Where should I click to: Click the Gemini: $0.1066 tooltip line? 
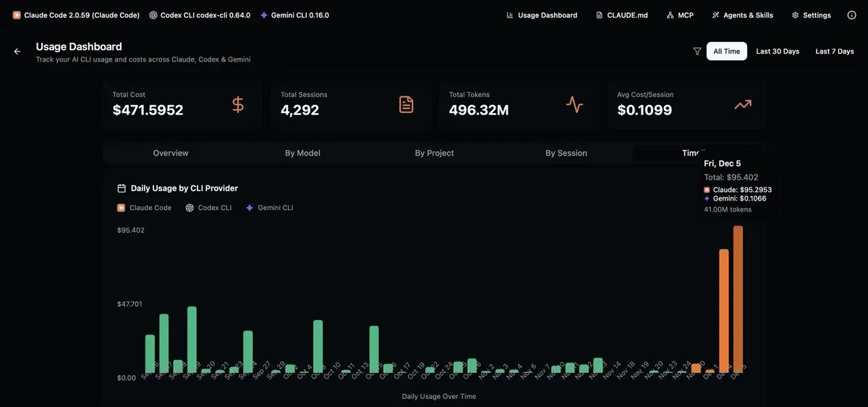point(740,198)
